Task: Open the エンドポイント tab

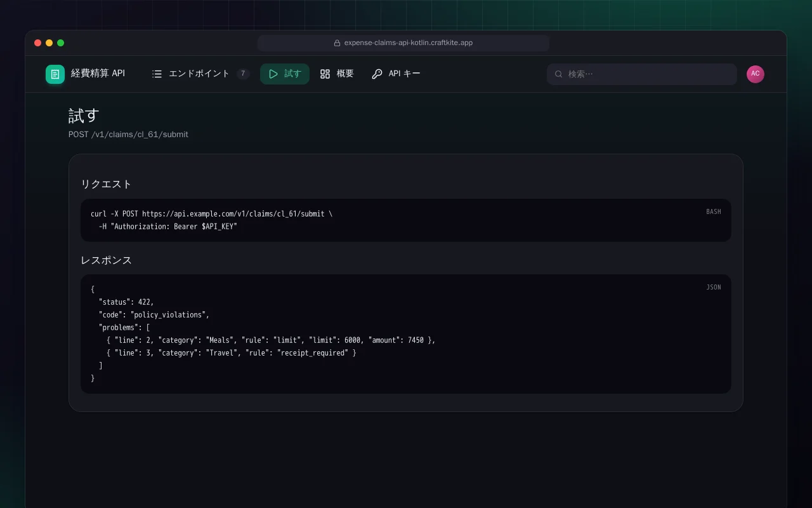Action: coord(200,74)
